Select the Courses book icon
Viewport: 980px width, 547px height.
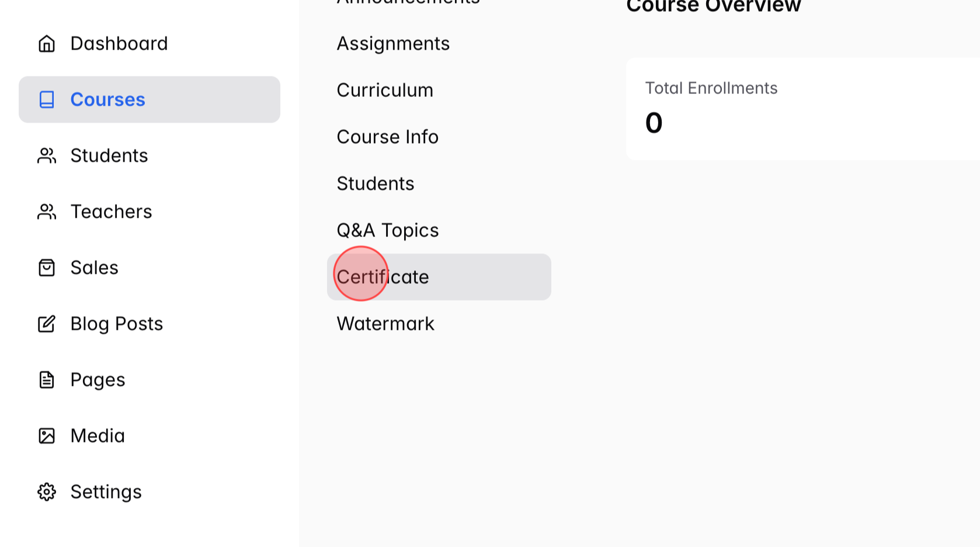click(47, 99)
